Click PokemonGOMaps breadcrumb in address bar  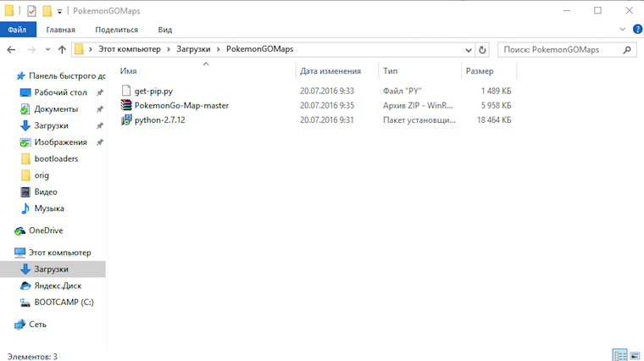[x=259, y=49]
